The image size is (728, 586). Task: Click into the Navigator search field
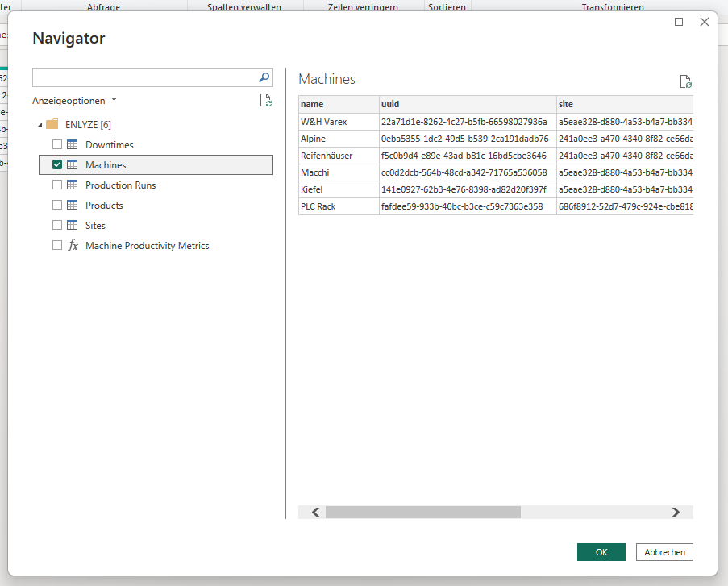(x=144, y=77)
